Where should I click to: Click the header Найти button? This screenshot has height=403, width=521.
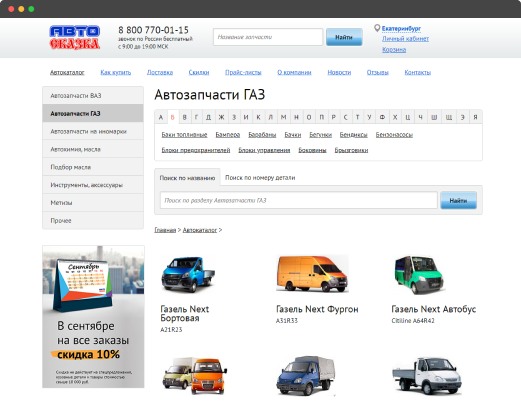344,37
